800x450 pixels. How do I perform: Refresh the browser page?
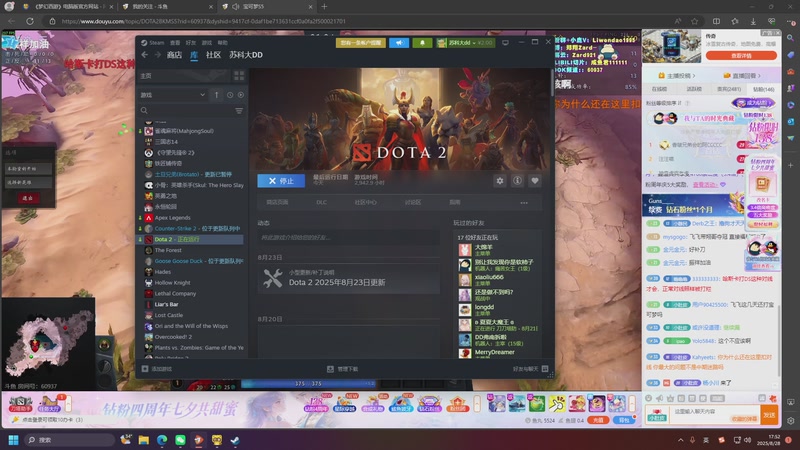[30, 21]
